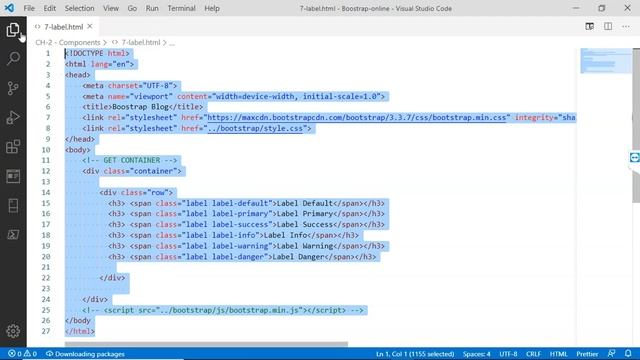
Task: Show errors and warnings problems panel
Action: click(22, 354)
